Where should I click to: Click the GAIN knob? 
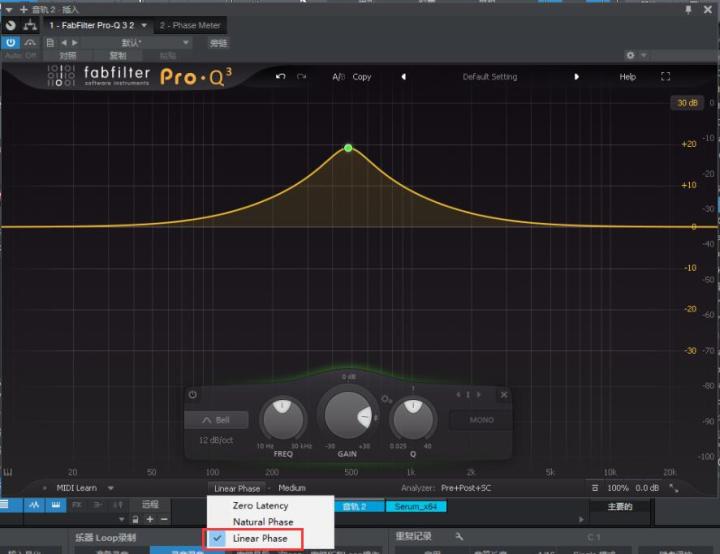(x=348, y=415)
